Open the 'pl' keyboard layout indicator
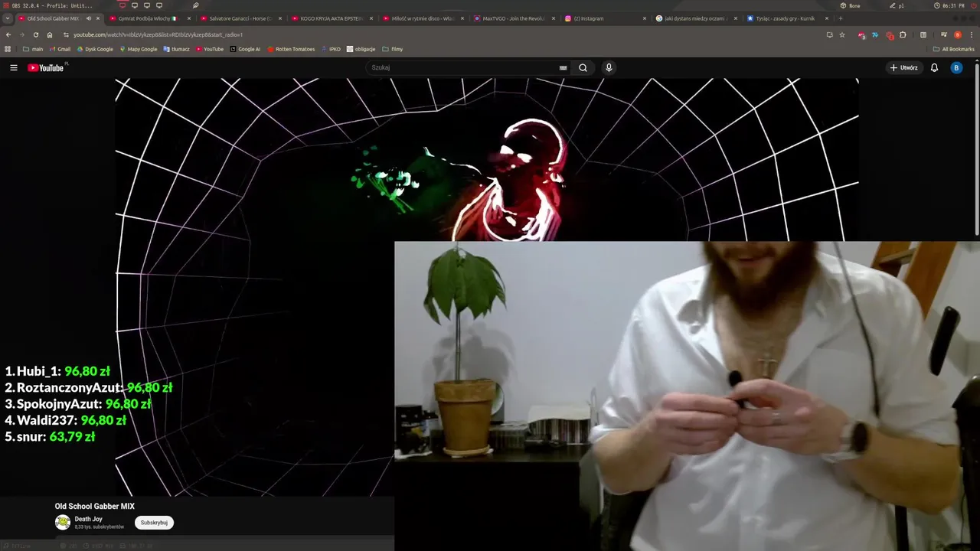 (897, 5)
